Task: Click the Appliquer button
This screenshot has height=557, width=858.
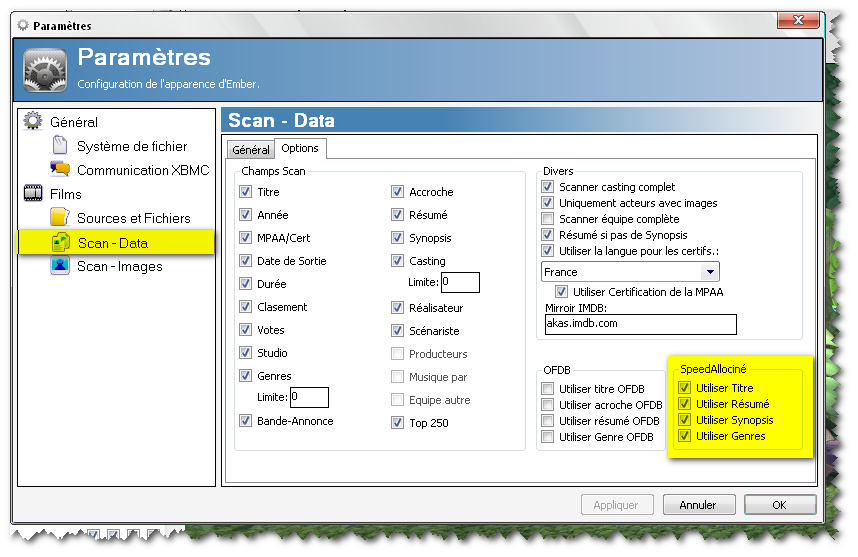Action: click(617, 504)
